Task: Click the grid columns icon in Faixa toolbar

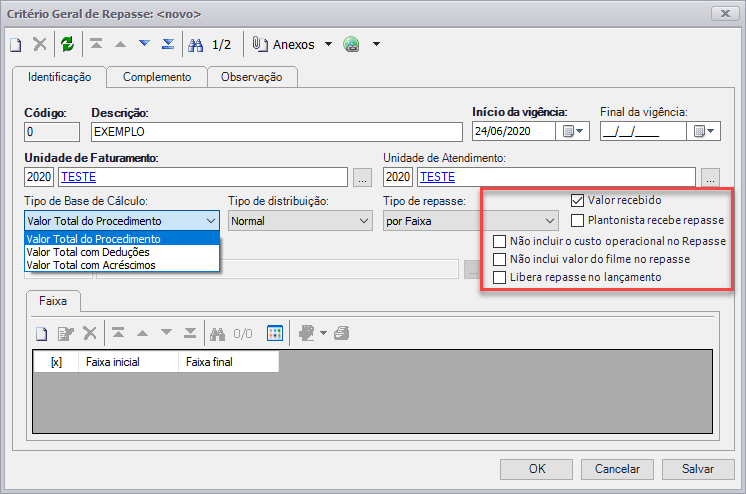Action: [x=275, y=333]
